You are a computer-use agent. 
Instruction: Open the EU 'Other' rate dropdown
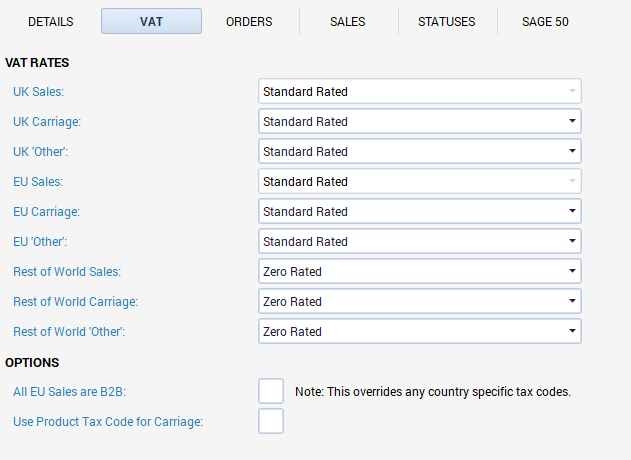(x=420, y=241)
